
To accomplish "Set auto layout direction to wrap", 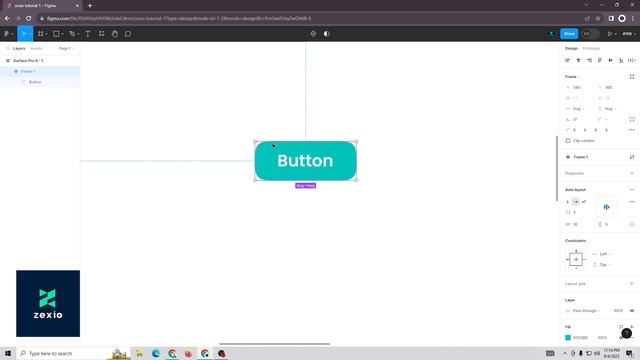I will point(584,202).
